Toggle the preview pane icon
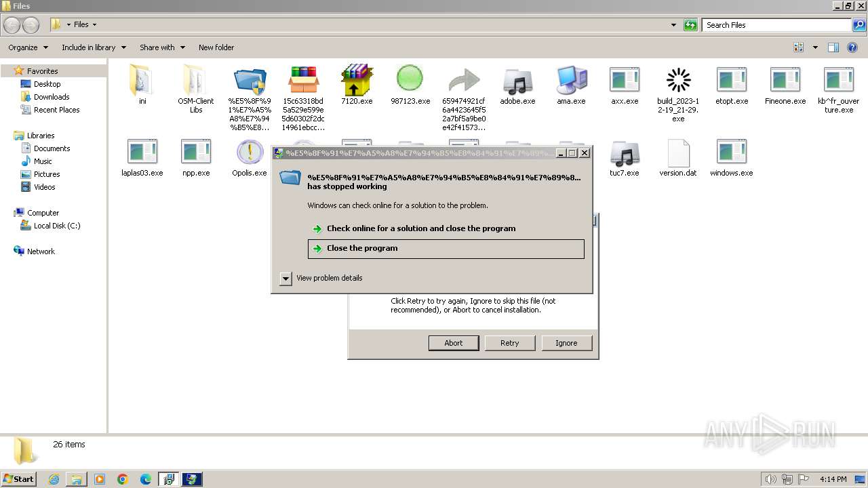 [833, 47]
